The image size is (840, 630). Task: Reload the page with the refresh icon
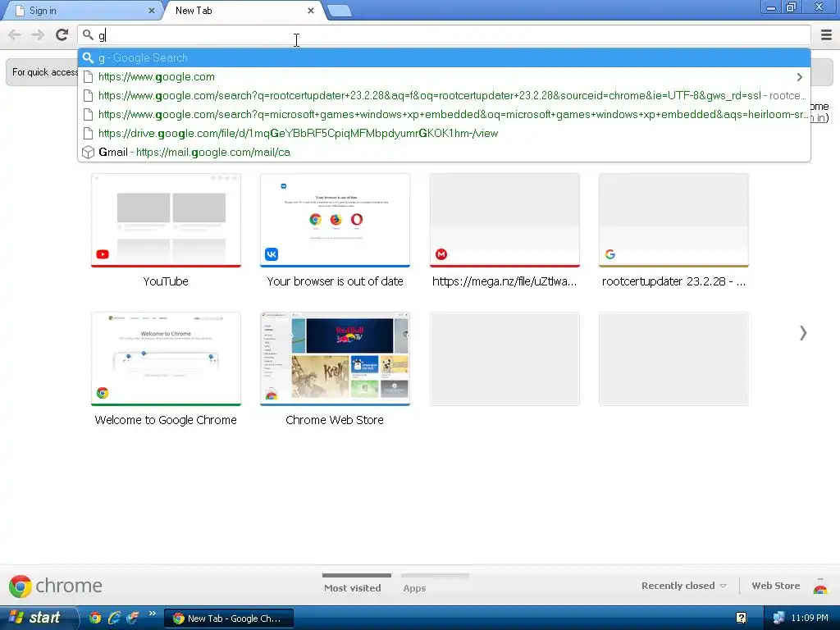62,35
